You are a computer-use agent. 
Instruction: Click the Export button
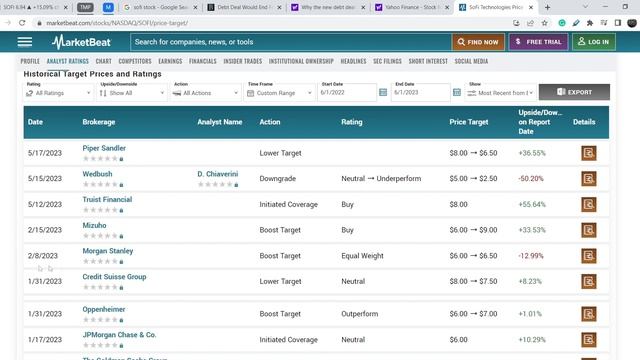[x=574, y=92]
